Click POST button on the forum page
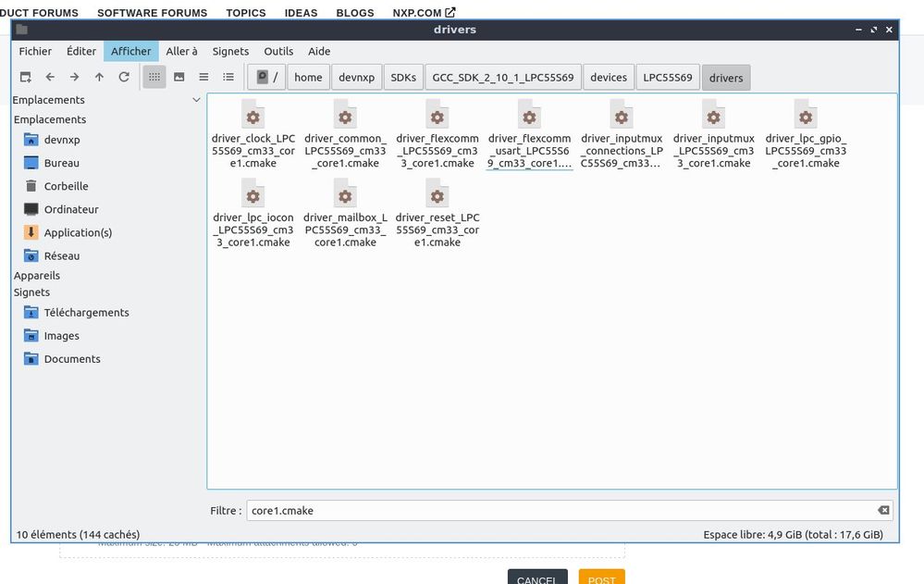924x584 pixels. (x=601, y=578)
